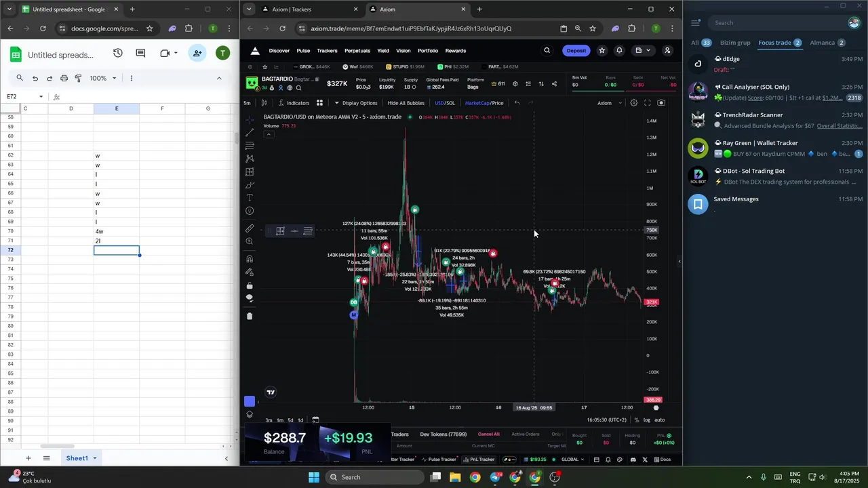Click Cancel All orders

click(488, 434)
